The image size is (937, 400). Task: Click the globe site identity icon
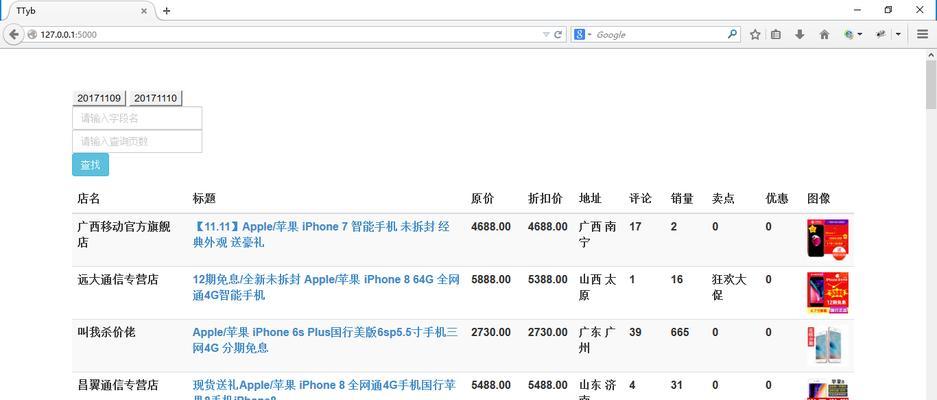tap(32, 35)
